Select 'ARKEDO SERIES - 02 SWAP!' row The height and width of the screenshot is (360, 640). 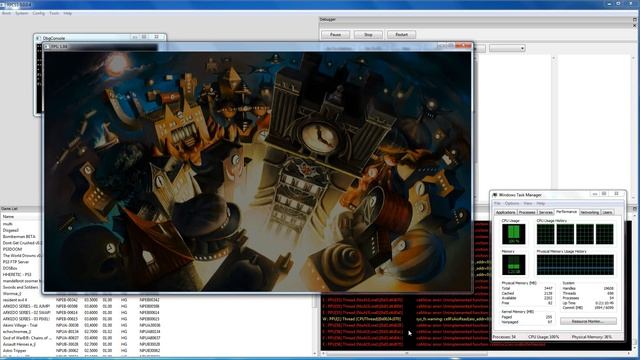[x=82, y=313]
